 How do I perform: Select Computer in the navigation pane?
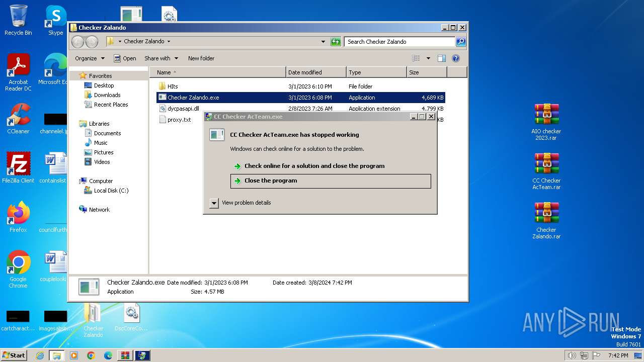click(101, 181)
